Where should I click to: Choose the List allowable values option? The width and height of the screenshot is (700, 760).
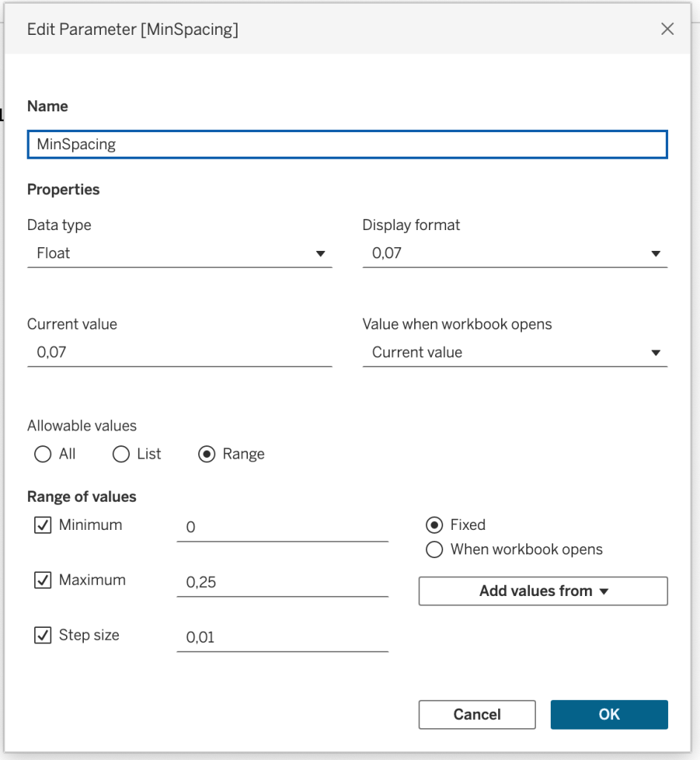(x=121, y=454)
